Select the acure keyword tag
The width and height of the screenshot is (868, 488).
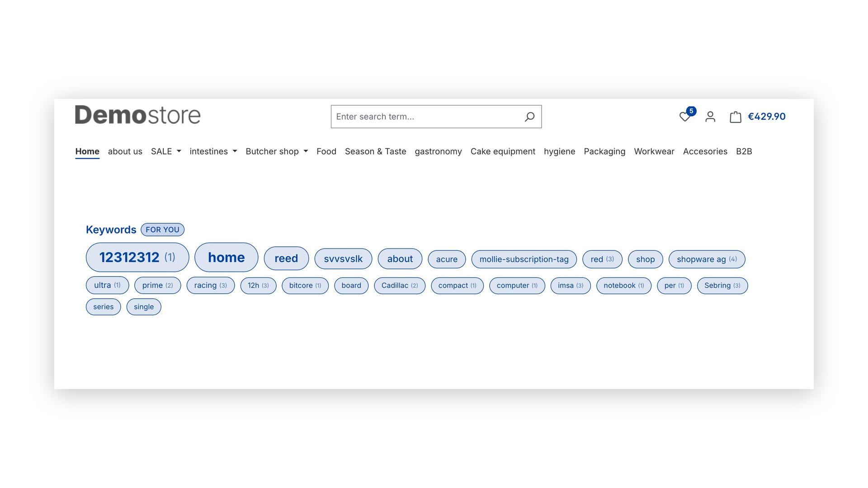click(447, 259)
